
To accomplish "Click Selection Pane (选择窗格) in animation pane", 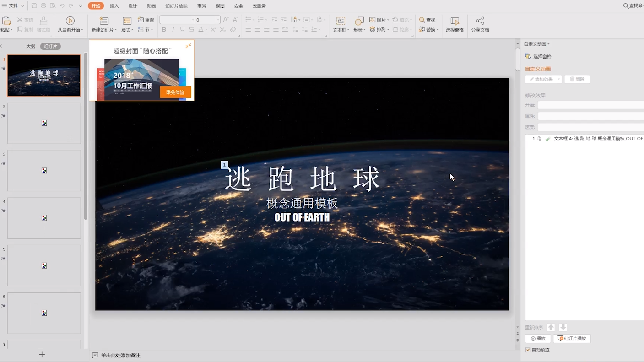I will pos(538,56).
